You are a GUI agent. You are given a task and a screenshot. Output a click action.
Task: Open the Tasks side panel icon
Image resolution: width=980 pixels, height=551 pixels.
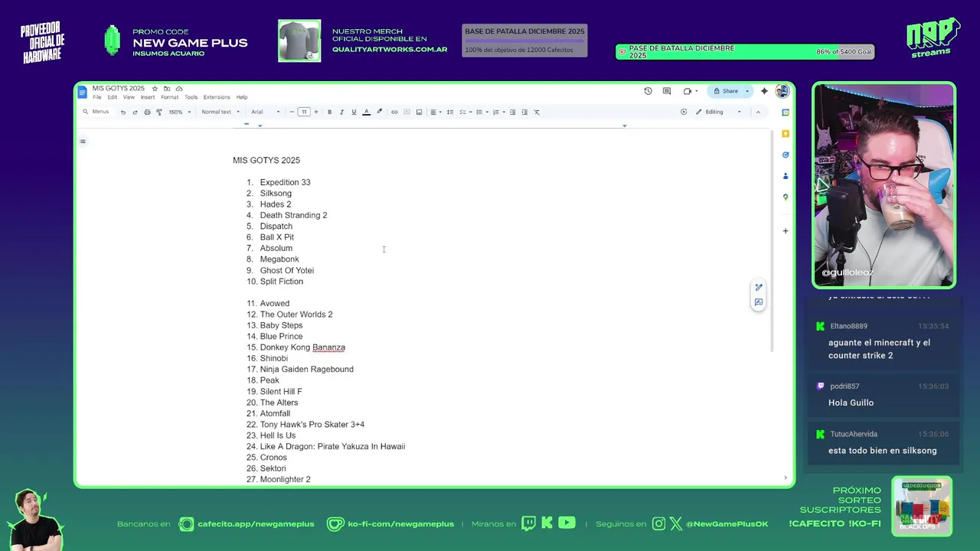click(786, 155)
